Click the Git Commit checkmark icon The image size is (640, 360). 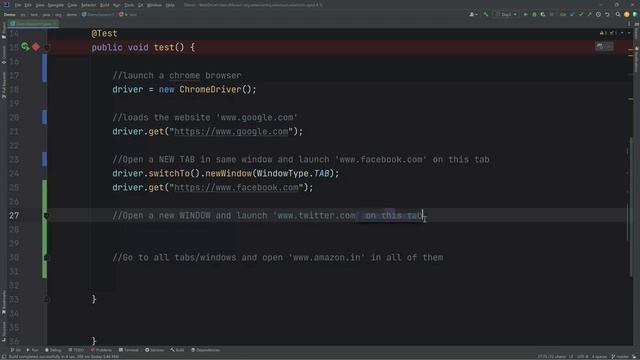[x=581, y=14]
